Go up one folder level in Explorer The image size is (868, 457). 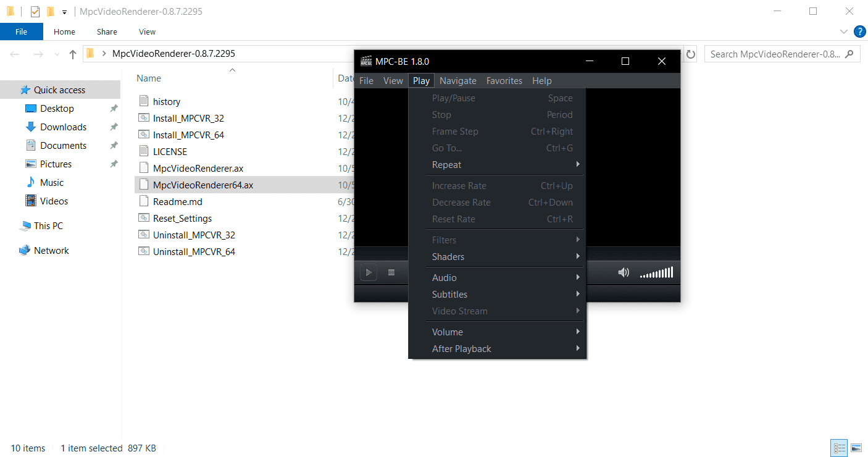coord(73,54)
